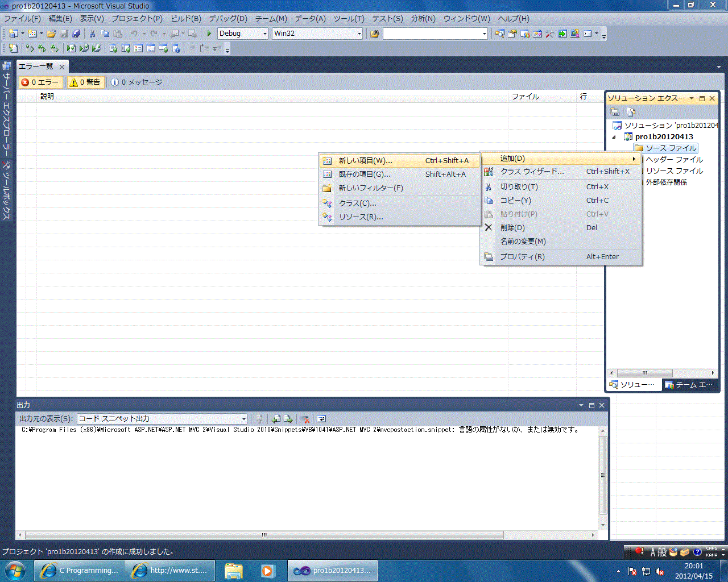The image size is (728, 582).
Task: Click volume muted tray icon
Action: [x=660, y=571]
